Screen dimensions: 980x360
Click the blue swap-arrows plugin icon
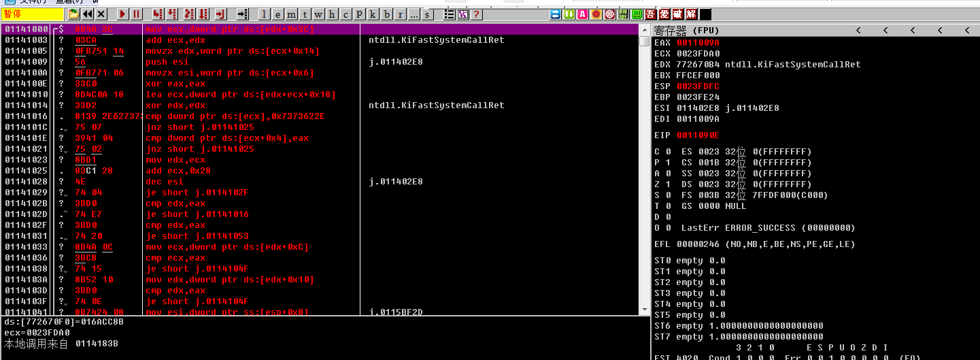pos(555,14)
